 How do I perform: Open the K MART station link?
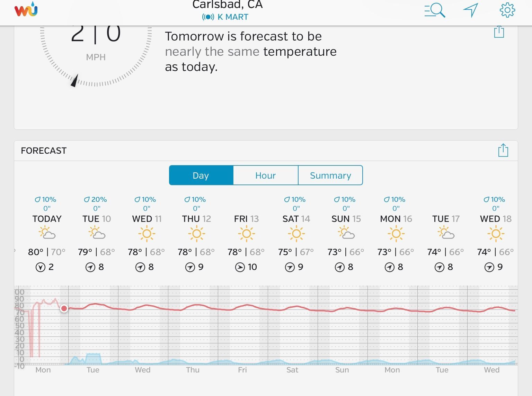(x=233, y=17)
